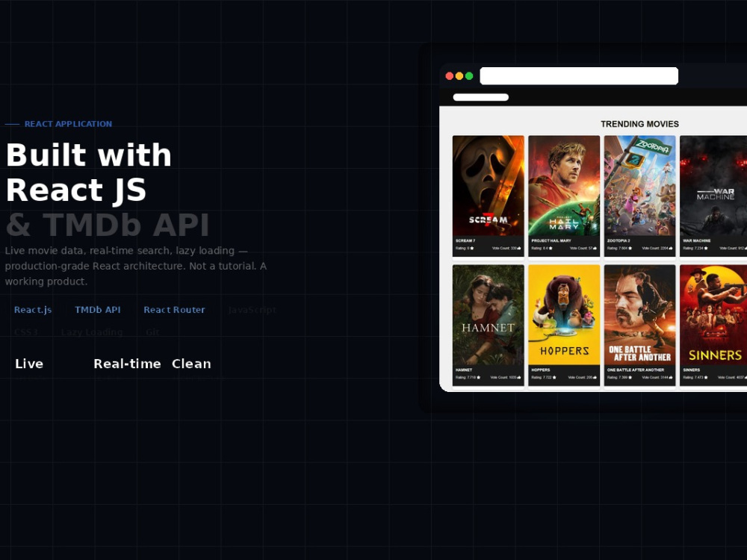Image resolution: width=747 pixels, height=560 pixels.
Task: Select the TMDb API tech tag
Action: coord(98,310)
